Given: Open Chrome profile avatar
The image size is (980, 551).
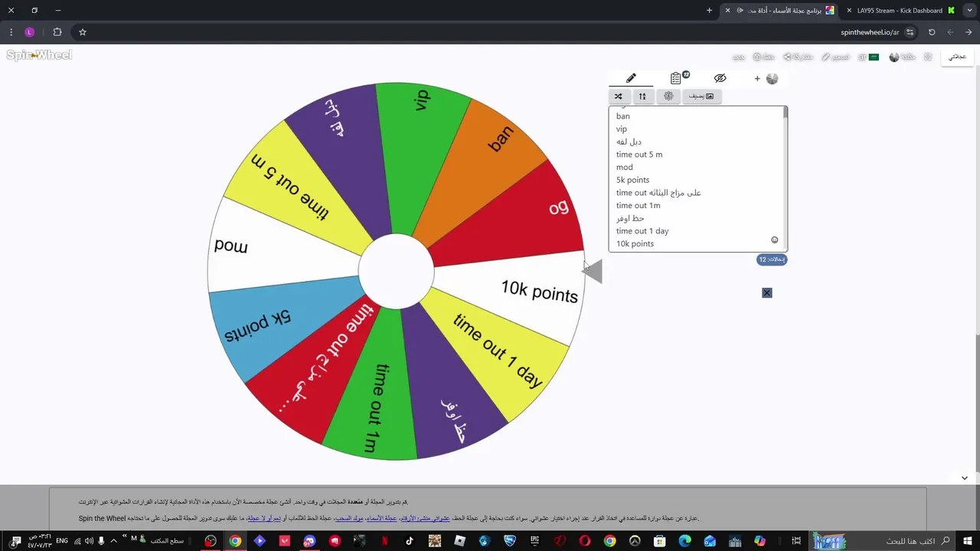Looking at the screenshot, I should tap(30, 32).
